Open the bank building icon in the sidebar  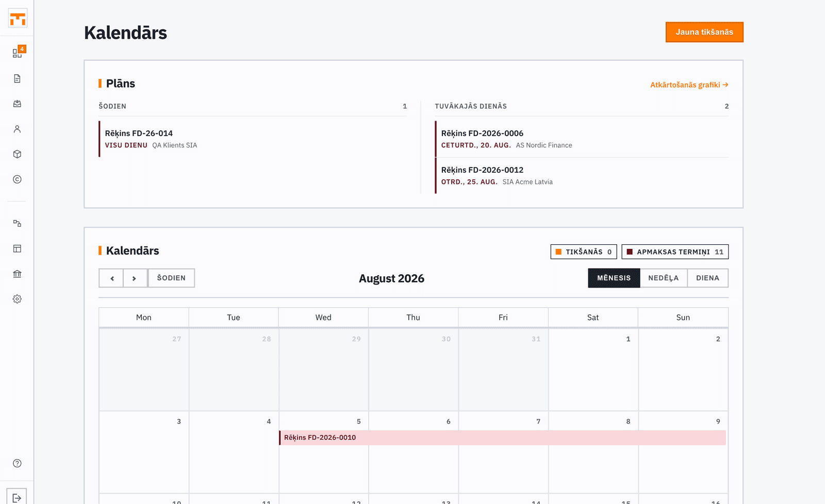click(17, 274)
